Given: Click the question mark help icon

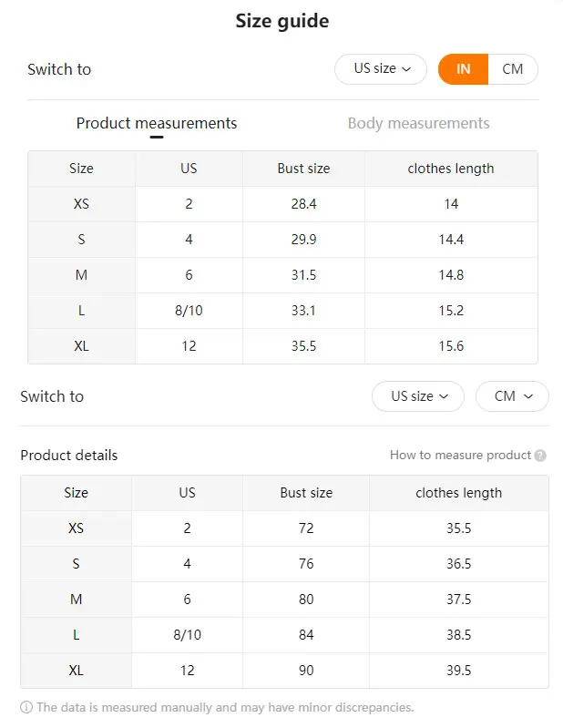Looking at the screenshot, I should [x=540, y=456].
